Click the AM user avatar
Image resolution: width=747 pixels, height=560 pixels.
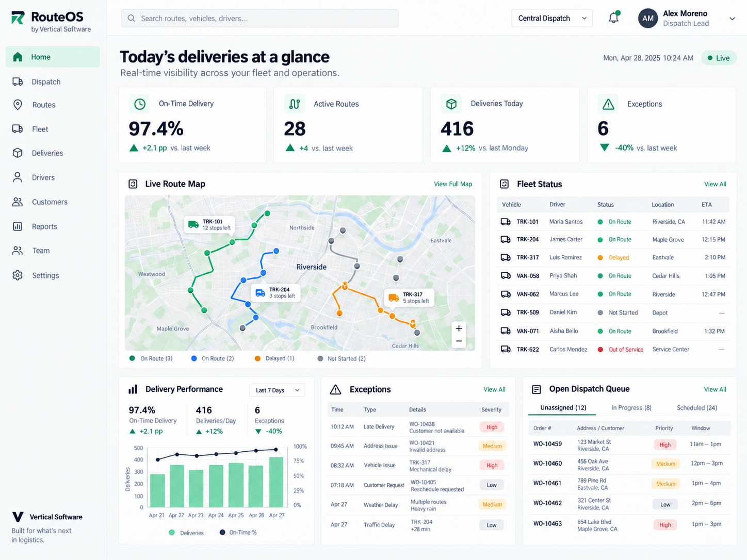[648, 18]
